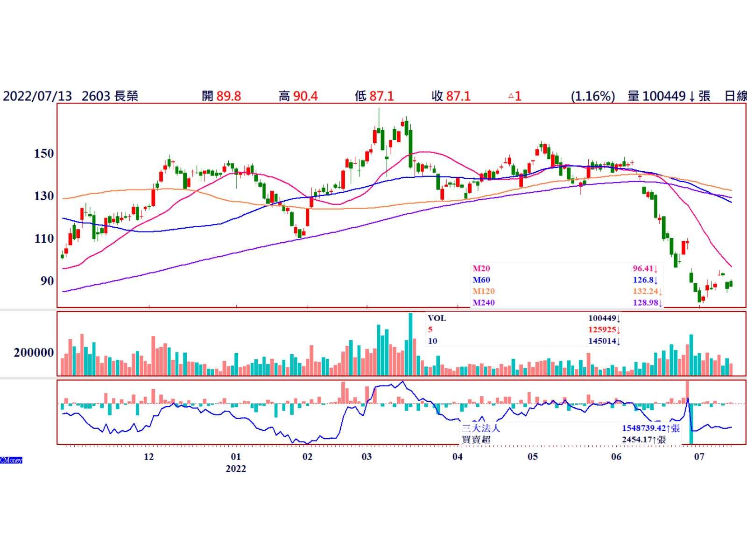Select the M20 moving average legend label
Screen dimensions: 747x560
click(x=481, y=268)
